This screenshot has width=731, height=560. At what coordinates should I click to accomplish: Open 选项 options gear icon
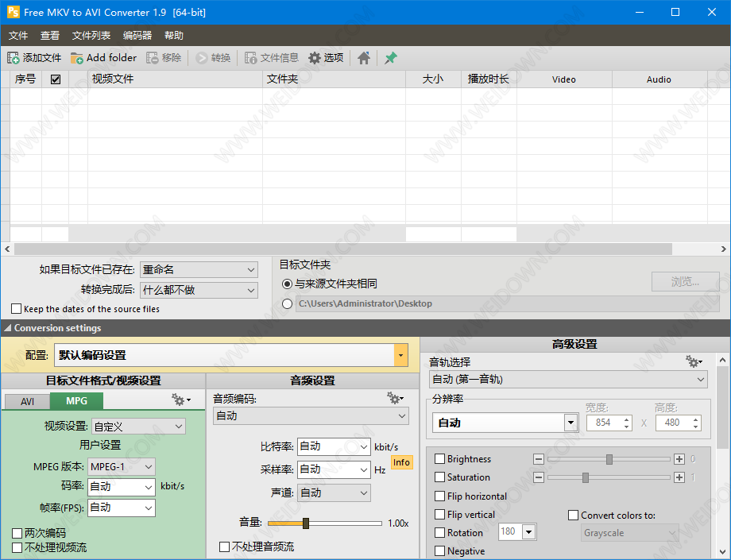click(315, 58)
